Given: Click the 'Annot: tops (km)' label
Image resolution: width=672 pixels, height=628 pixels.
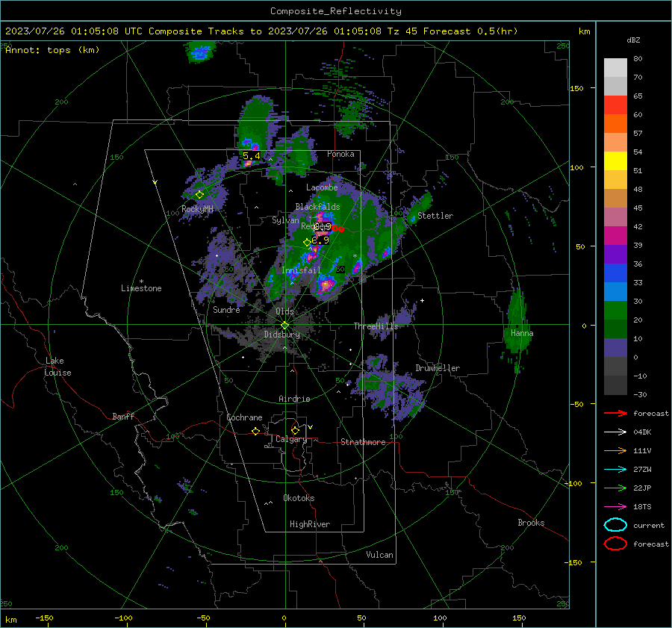Looking at the screenshot, I should [52, 50].
